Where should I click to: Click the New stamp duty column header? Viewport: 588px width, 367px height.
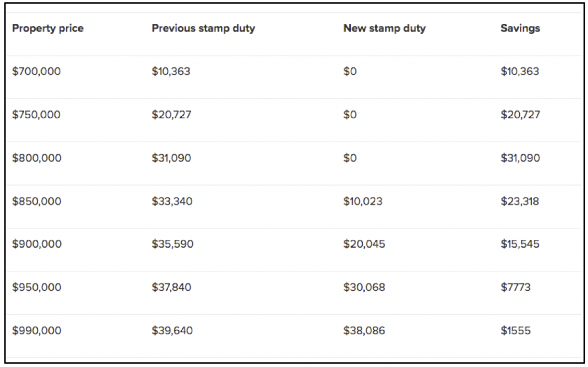click(384, 28)
